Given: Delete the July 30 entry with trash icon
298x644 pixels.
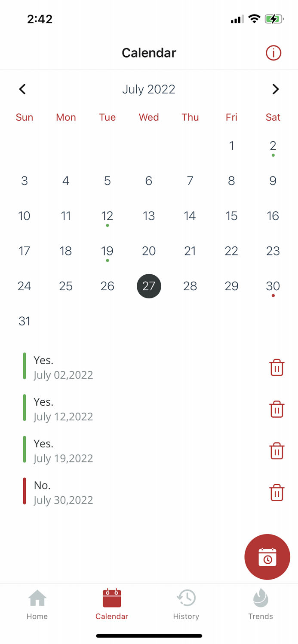Looking at the screenshot, I should (276, 492).
